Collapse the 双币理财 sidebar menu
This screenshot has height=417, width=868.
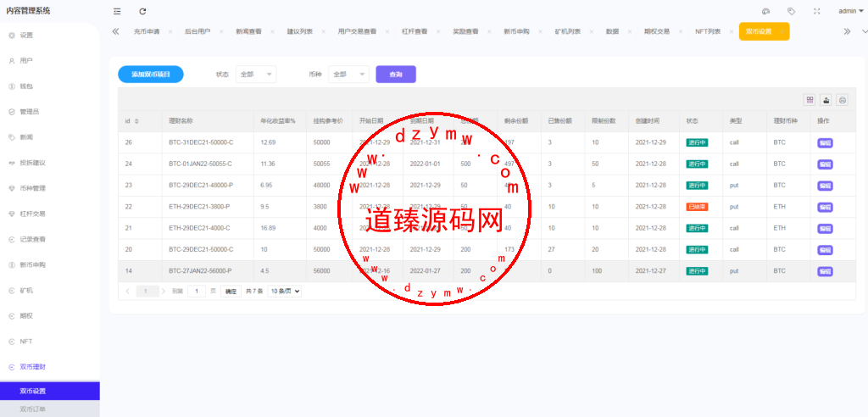pos(50,367)
